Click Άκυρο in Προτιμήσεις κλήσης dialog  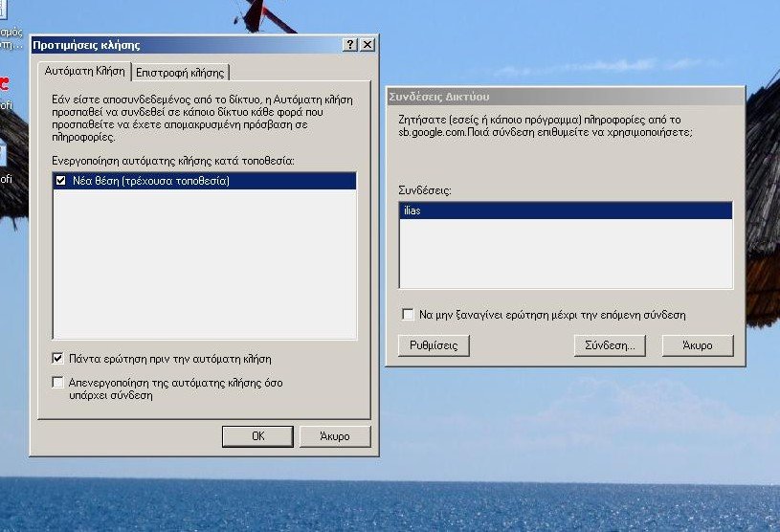pyautogui.click(x=334, y=436)
